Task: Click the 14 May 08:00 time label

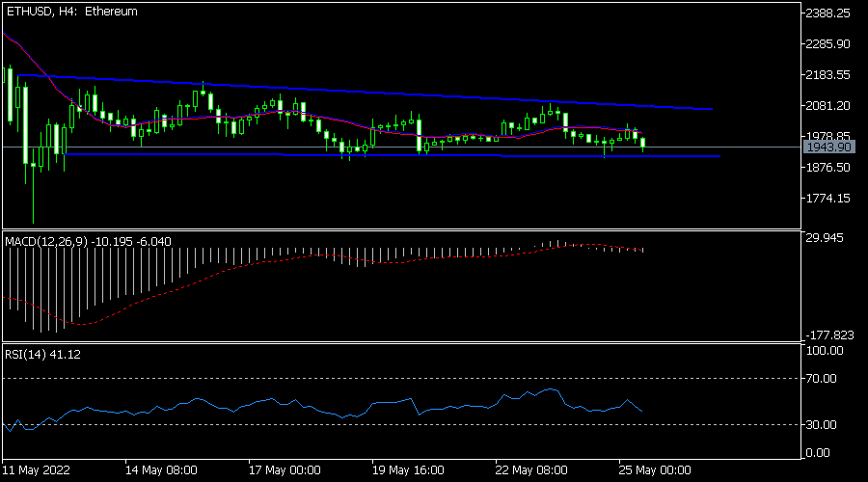Action: point(161,470)
